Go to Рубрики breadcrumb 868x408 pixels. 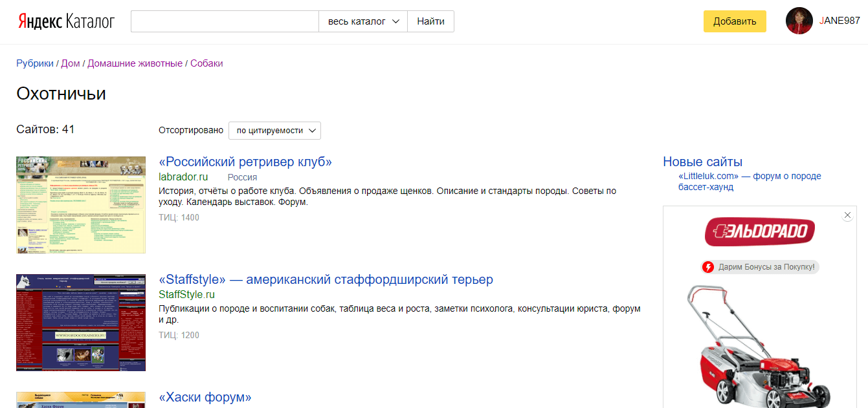(x=35, y=63)
